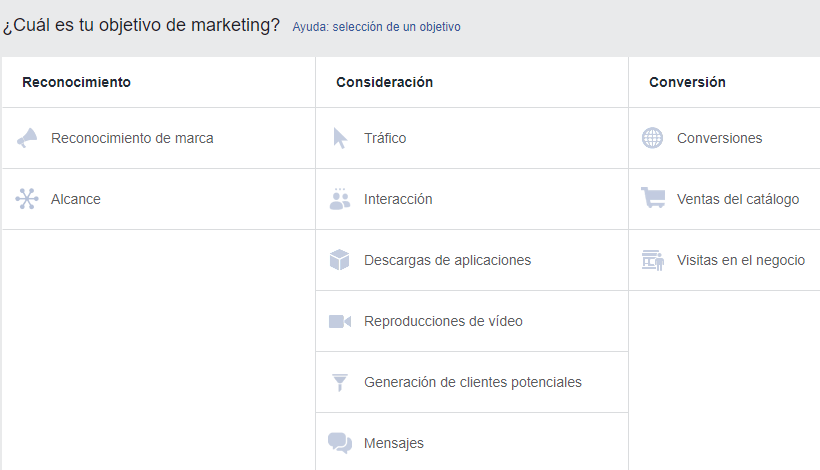820x470 pixels.
Task: Click the Conversión column header
Action: click(x=687, y=82)
